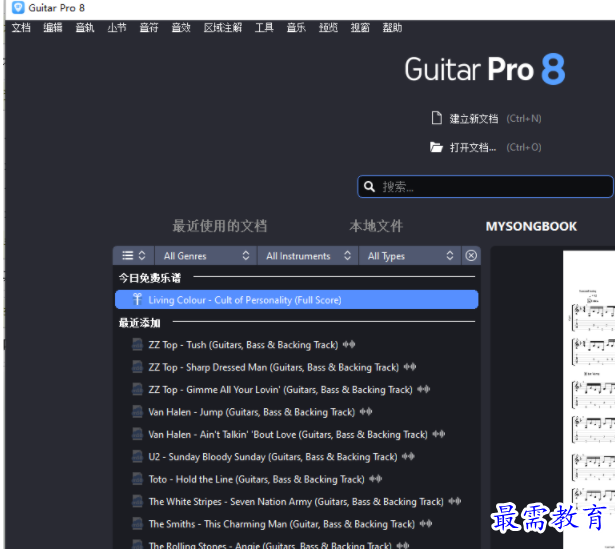Clear filters with the circled X button

[471, 256]
